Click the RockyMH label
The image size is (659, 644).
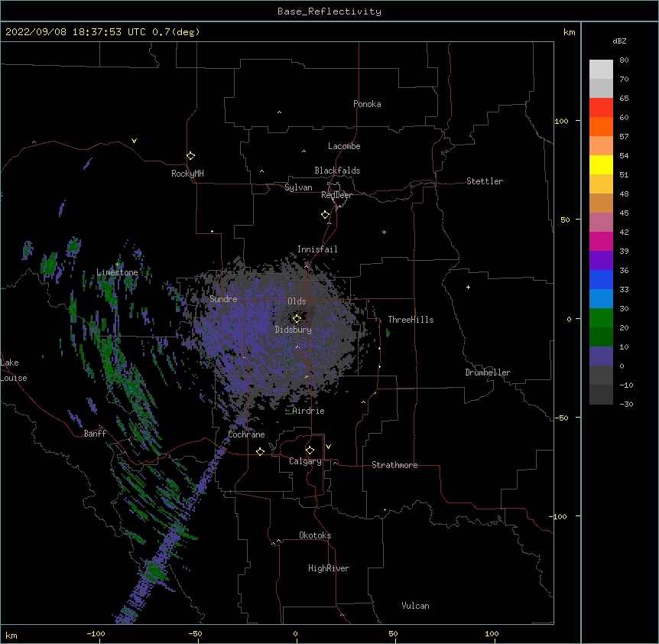coord(187,174)
